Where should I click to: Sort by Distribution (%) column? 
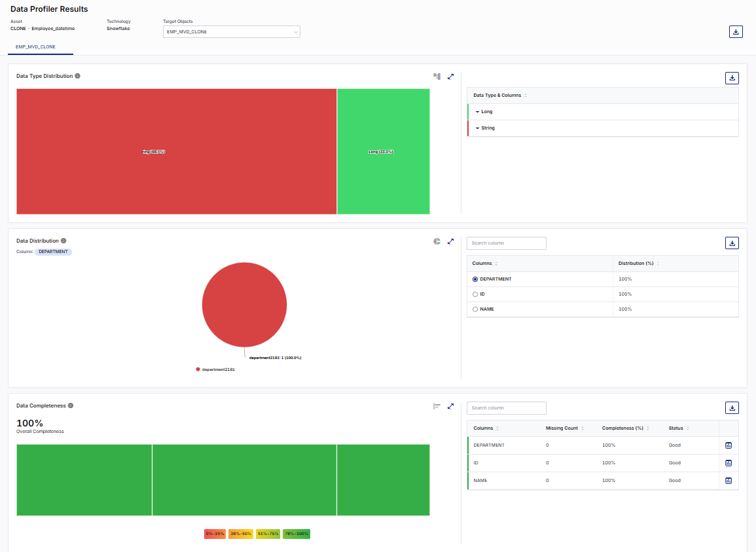click(x=658, y=264)
